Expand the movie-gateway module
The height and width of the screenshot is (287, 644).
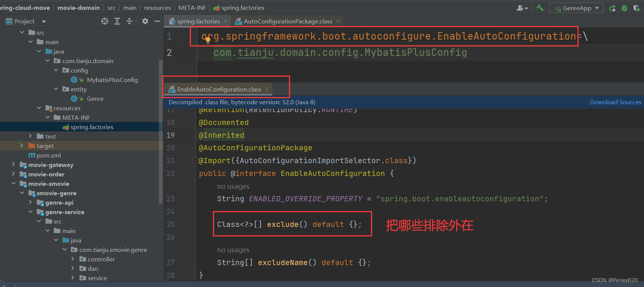tap(13, 165)
